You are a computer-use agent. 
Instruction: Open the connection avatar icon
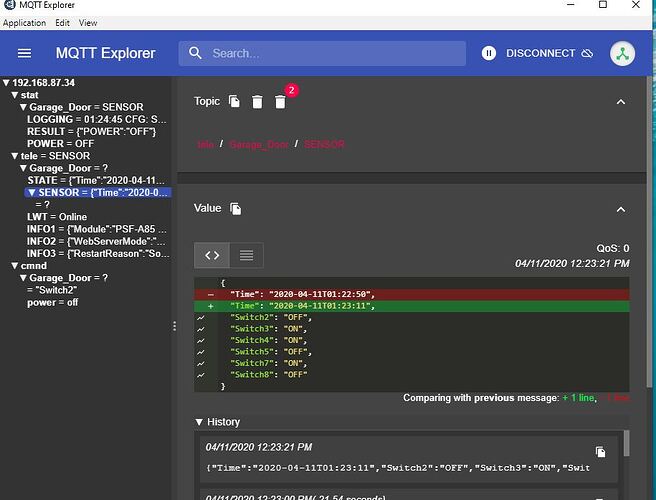click(622, 54)
